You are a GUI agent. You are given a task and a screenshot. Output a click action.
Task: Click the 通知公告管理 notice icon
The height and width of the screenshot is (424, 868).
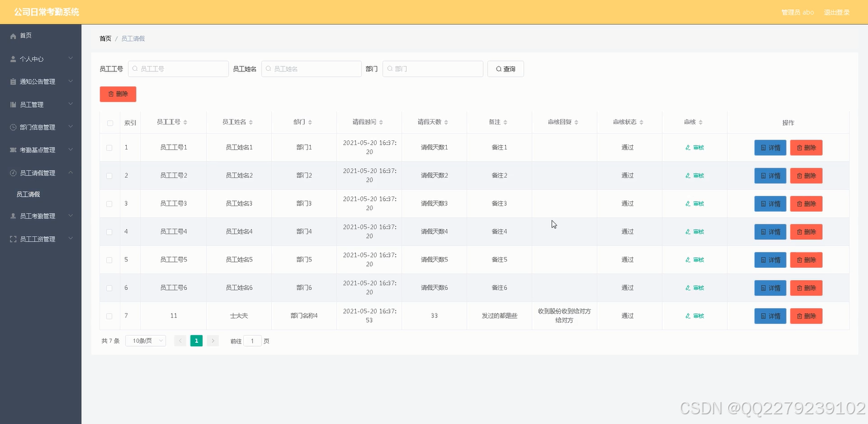tap(13, 81)
